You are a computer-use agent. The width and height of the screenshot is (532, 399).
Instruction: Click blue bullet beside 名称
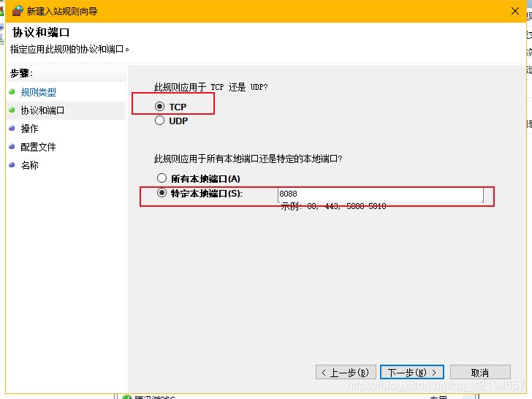pyautogui.click(x=12, y=165)
